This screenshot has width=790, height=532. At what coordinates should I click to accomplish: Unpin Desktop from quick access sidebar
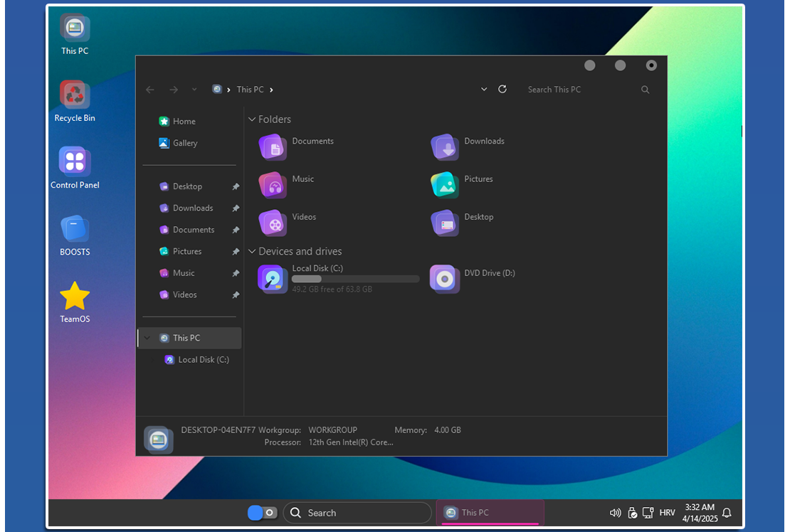[x=236, y=187]
